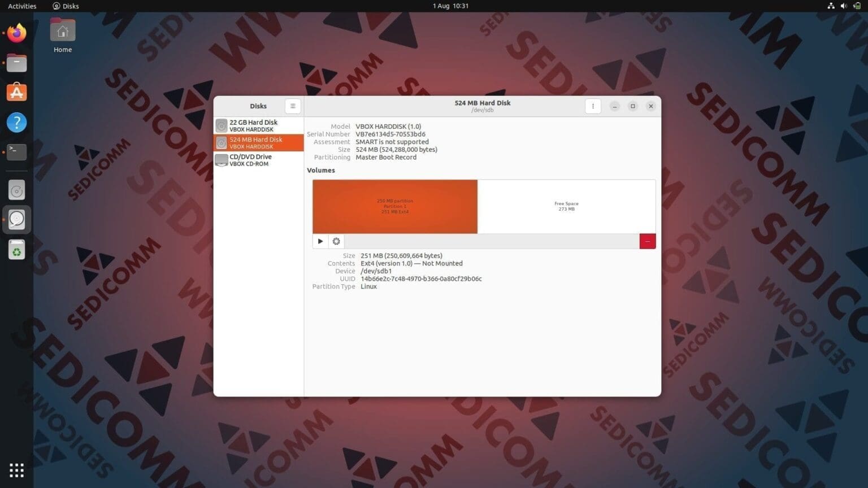
Task: Select the 524 MB Hard Disk
Action: [259, 142]
